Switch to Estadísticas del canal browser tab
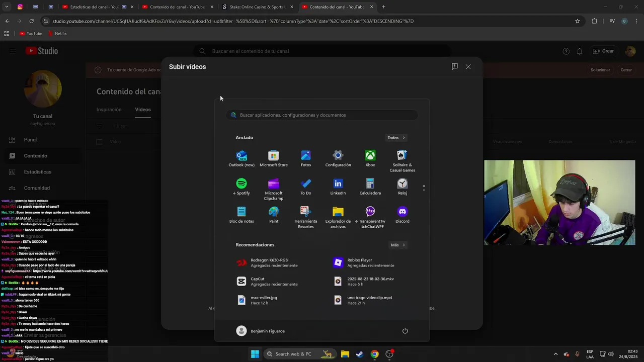 tap(97, 7)
